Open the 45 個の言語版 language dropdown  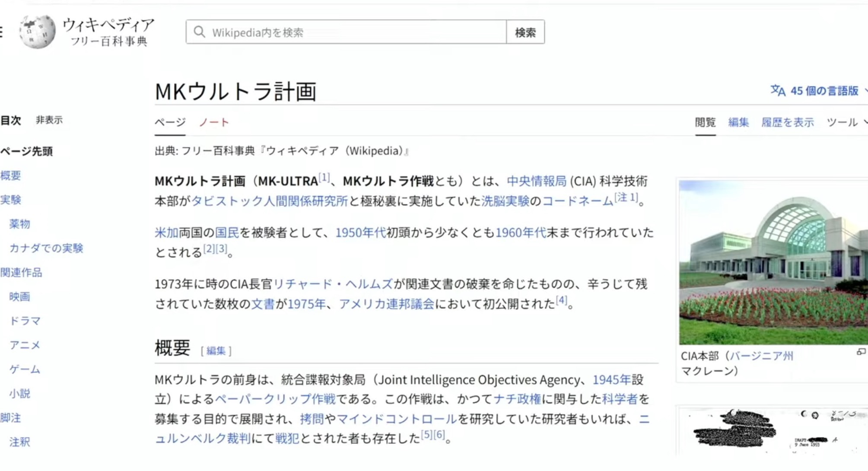coord(819,91)
